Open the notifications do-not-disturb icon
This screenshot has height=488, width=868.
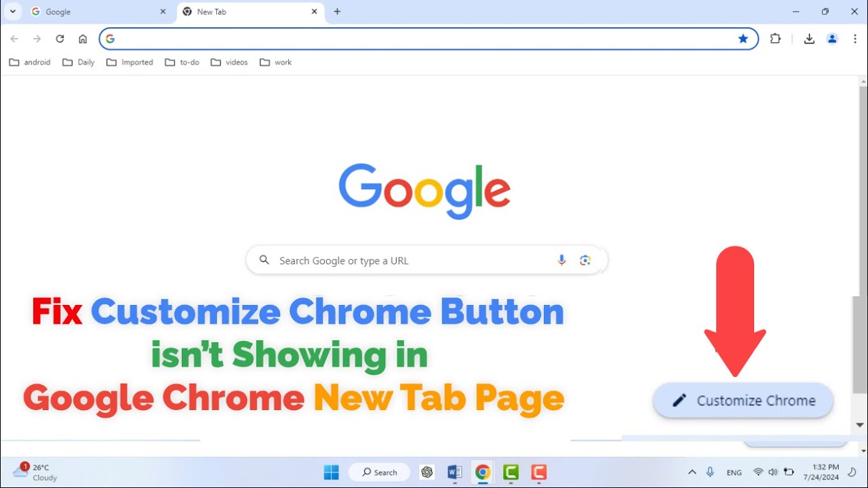[852, 472]
